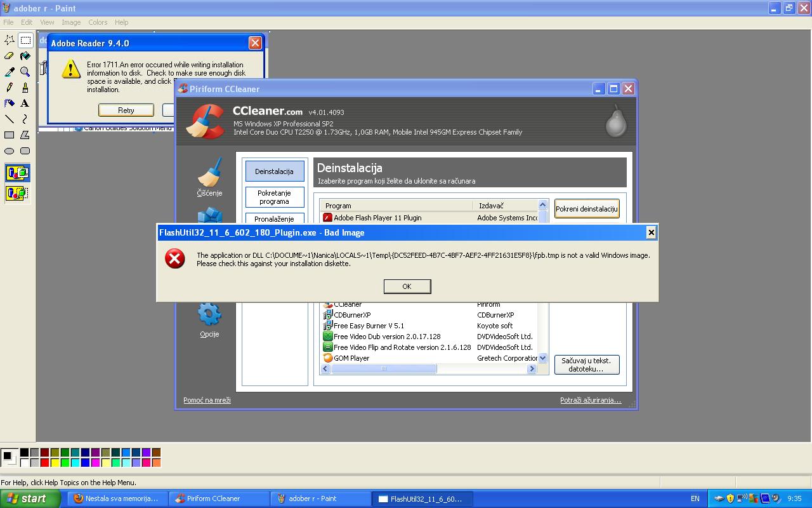Pick the magenta color swatch
Image resolution: width=812 pixels, height=508 pixels.
point(95,463)
